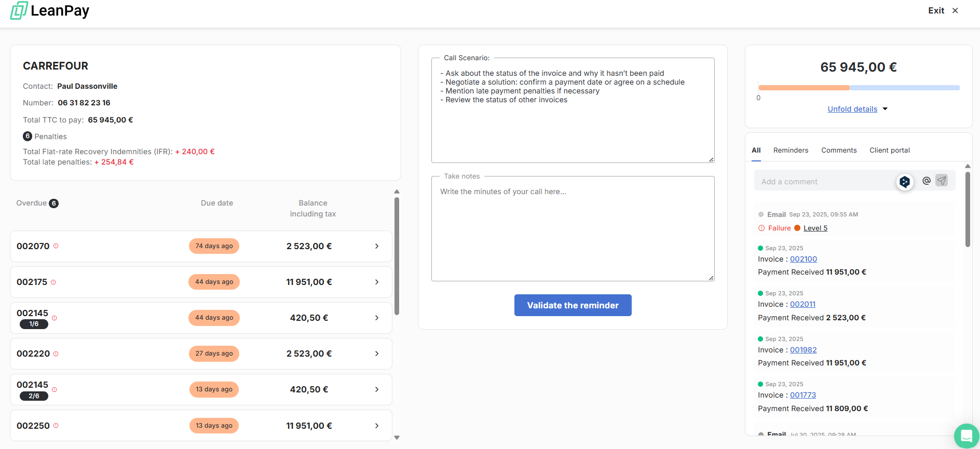Switch to the Reminders tab
Viewport: 980px width, 449px height.
click(791, 151)
